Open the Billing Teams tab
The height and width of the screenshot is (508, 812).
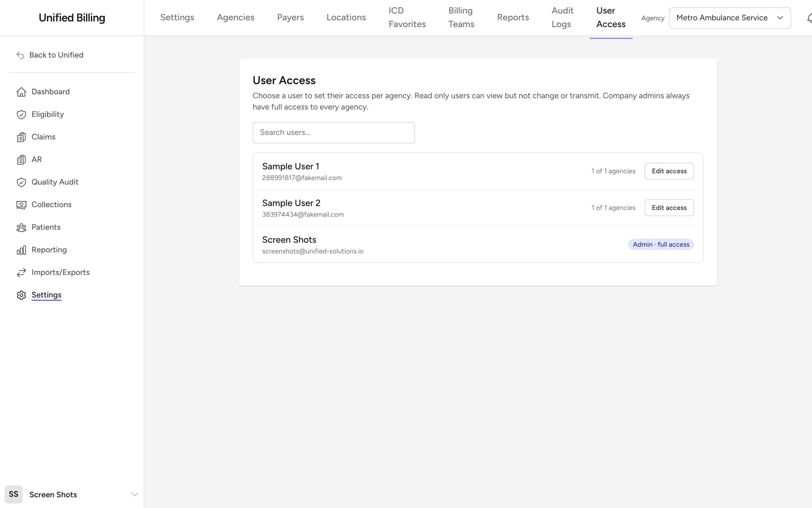pyautogui.click(x=461, y=17)
